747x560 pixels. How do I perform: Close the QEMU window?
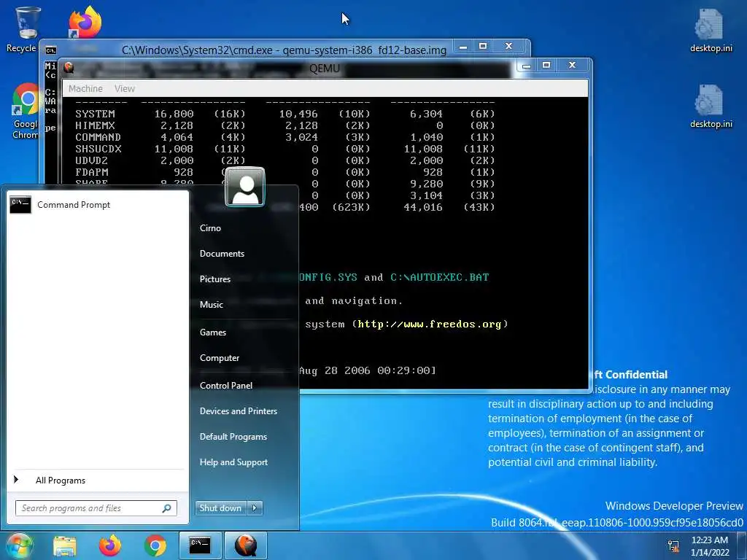pyautogui.click(x=572, y=65)
